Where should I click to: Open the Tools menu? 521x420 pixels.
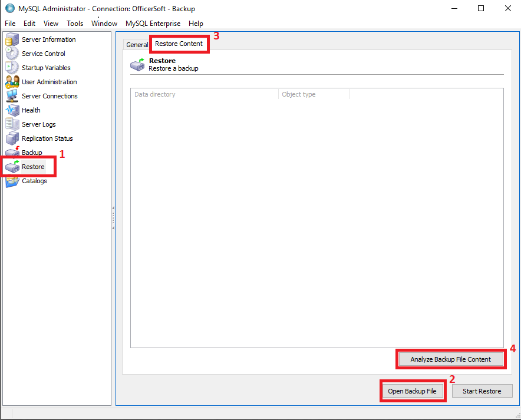coord(75,24)
